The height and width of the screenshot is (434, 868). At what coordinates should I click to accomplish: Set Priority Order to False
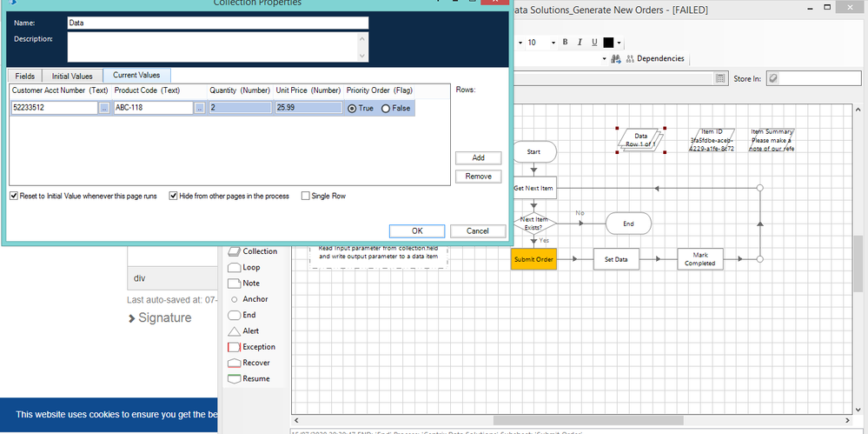click(x=386, y=108)
